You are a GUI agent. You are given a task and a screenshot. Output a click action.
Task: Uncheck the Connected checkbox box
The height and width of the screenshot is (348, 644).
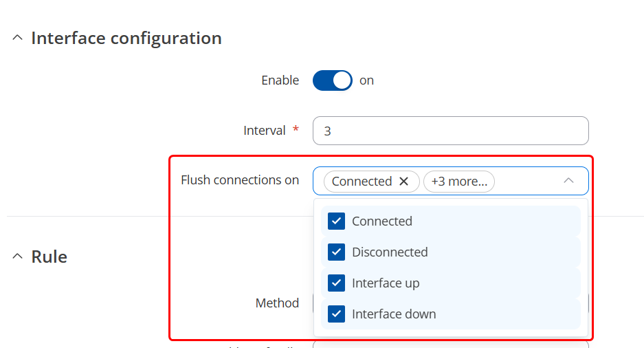point(336,221)
